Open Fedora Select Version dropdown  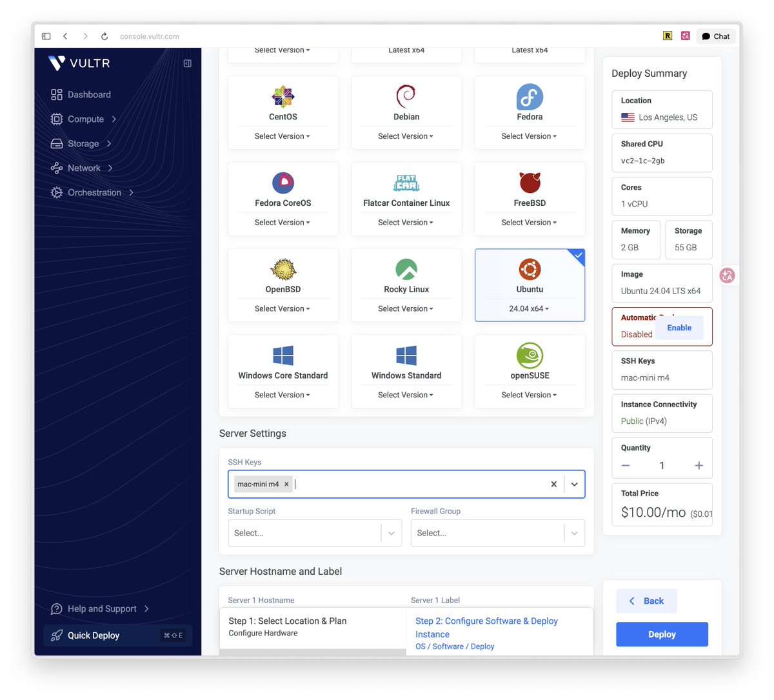(x=529, y=136)
